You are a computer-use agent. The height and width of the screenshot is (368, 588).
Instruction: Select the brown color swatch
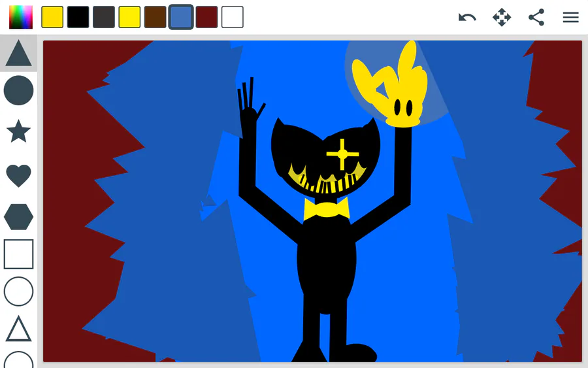(155, 17)
